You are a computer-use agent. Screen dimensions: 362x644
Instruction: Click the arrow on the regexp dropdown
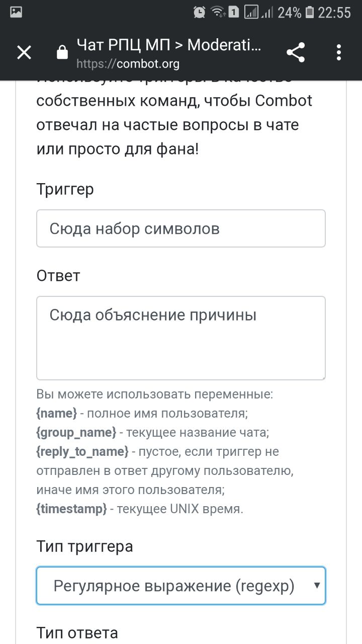coord(317,585)
